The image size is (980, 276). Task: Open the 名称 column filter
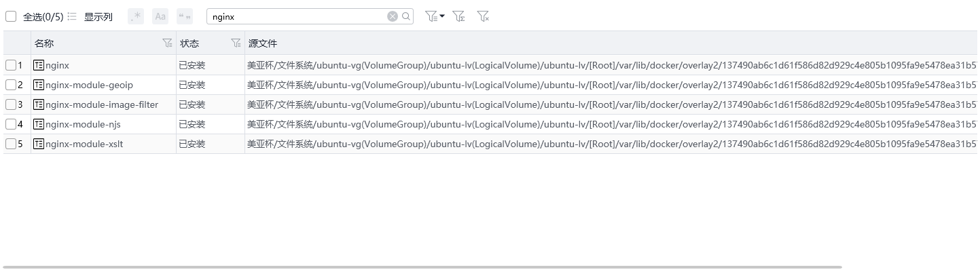(x=167, y=43)
